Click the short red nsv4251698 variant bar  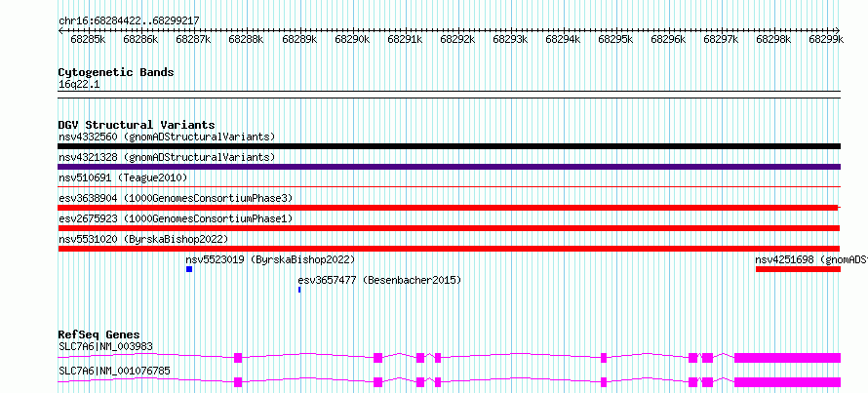pos(798,269)
